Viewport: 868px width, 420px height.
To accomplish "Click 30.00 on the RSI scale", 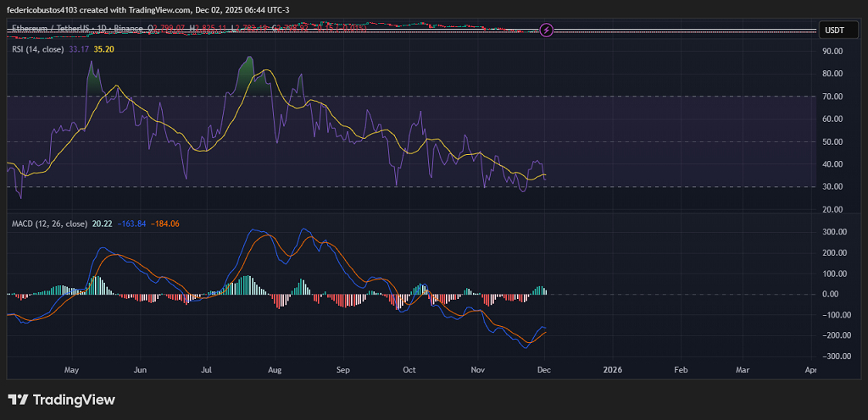I will pos(832,186).
